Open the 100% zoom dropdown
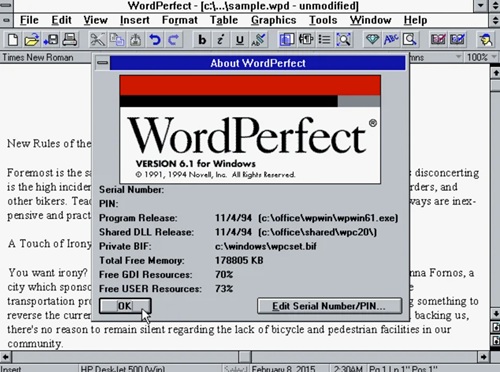Viewport: 500px width, 372px height. pos(481,57)
